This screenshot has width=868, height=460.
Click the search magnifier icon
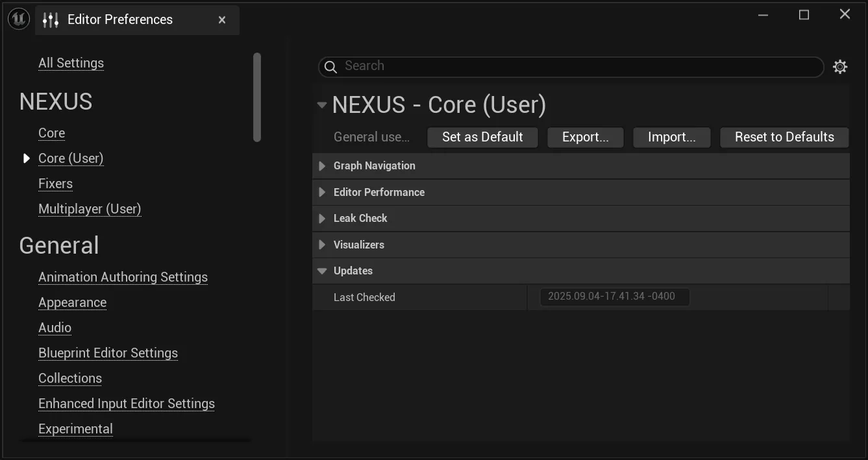pyautogui.click(x=330, y=67)
